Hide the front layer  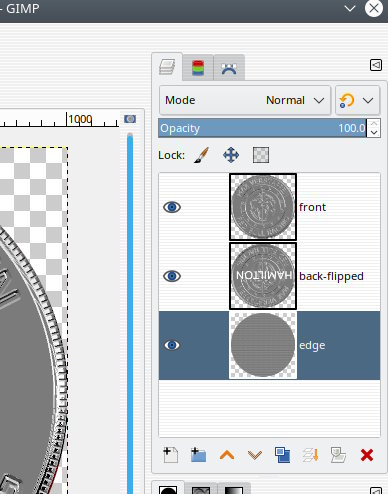[172, 207]
